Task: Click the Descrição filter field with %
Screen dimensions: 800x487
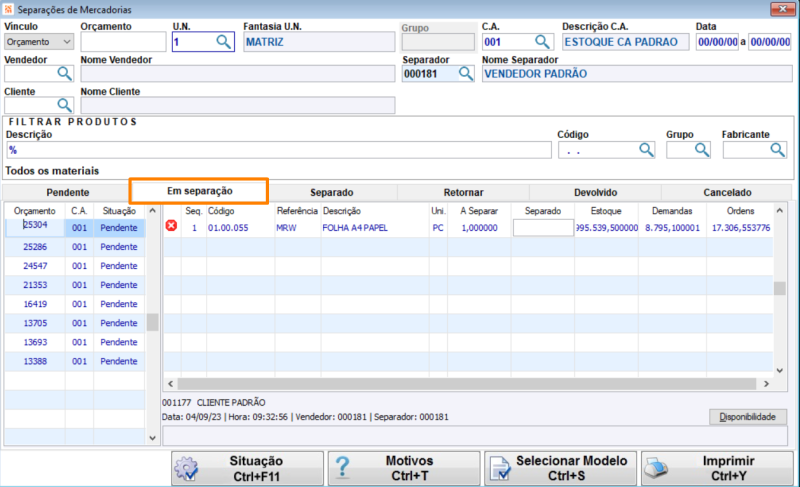Action: pos(279,150)
